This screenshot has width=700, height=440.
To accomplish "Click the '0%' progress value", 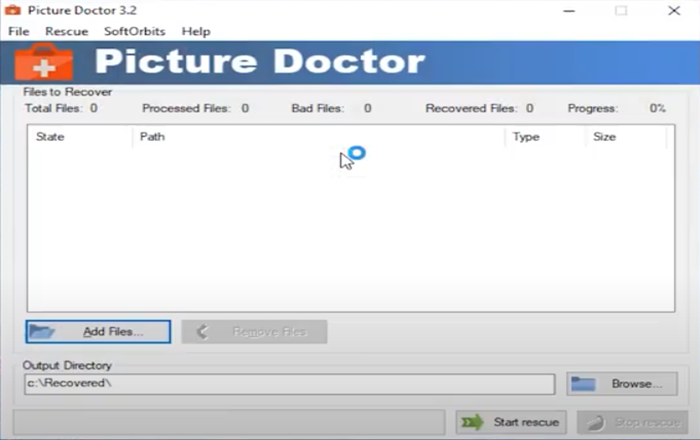I will tap(658, 108).
